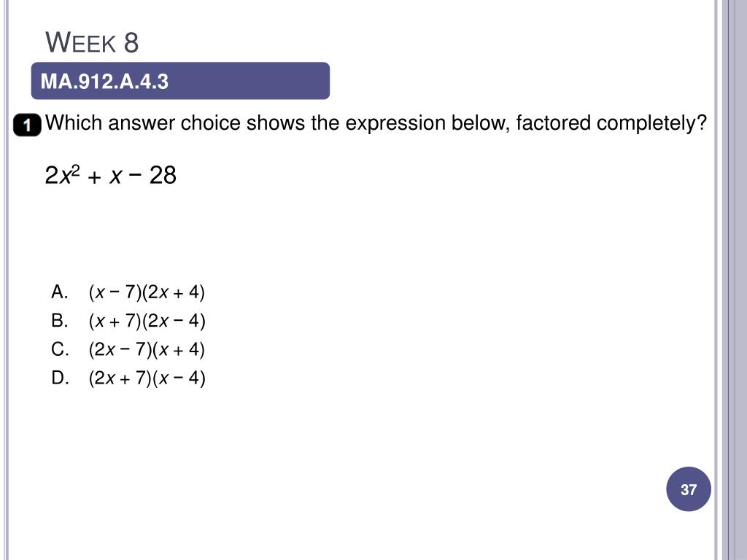
Task: Click the word 'completely?' in the question
Action: click(651, 124)
